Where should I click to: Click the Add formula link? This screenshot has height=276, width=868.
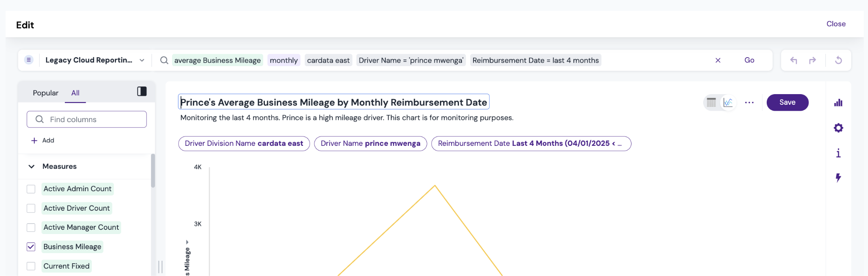click(x=43, y=140)
